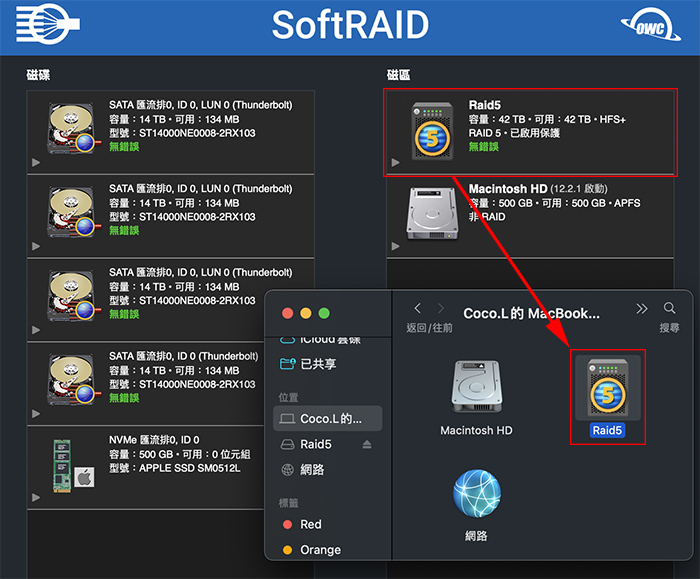This screenshot has width=700, height=579.
Task: Go forward with Finder's right chevron
Action: [441, 308]
